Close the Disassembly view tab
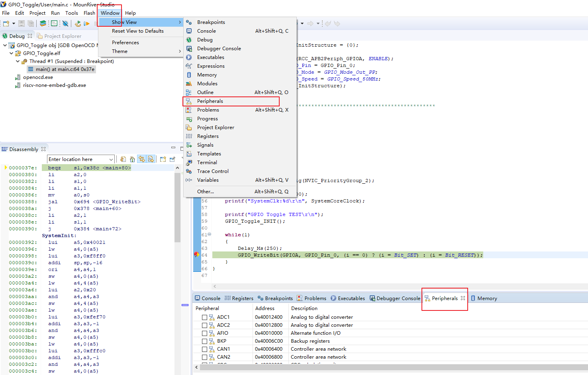This screenshot has width=588, height=375. click(x=43, y=149)
